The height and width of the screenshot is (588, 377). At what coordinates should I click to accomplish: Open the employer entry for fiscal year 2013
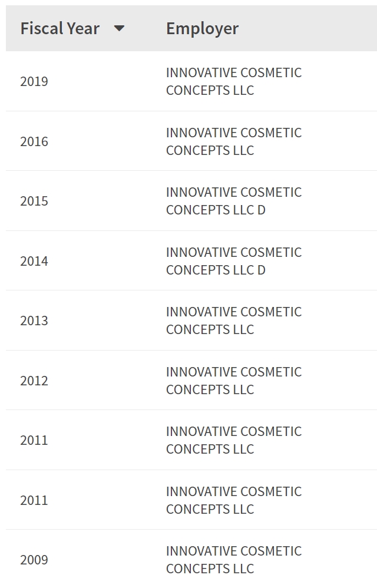[x=233, y=321]
